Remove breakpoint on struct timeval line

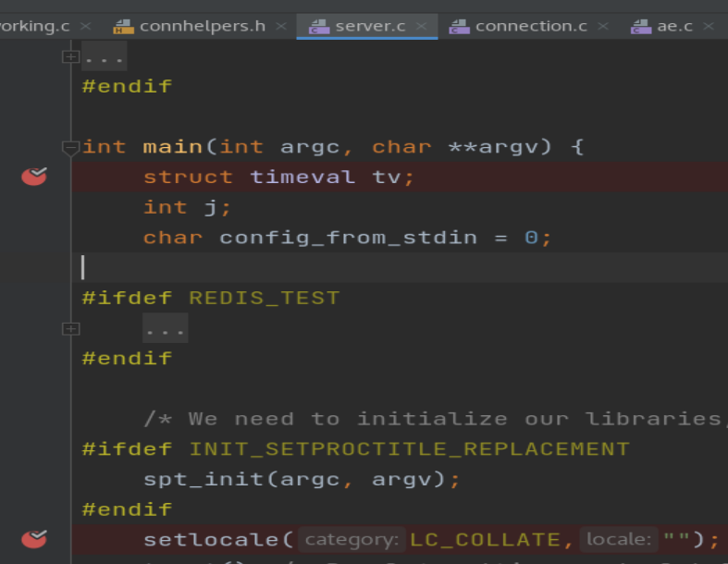tap(34, 176)
